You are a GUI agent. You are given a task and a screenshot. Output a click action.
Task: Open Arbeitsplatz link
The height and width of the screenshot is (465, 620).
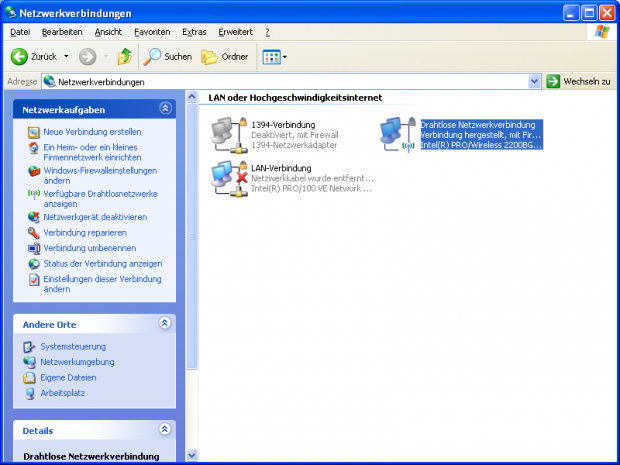[62, 393]
